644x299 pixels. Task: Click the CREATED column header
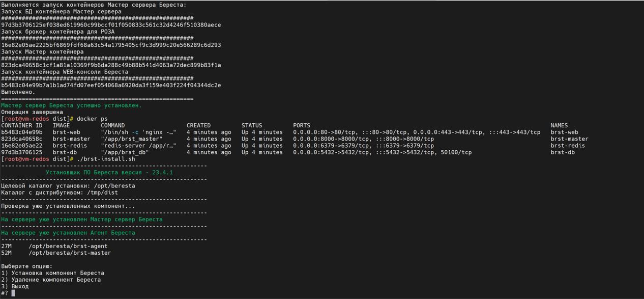coord(198,125)
